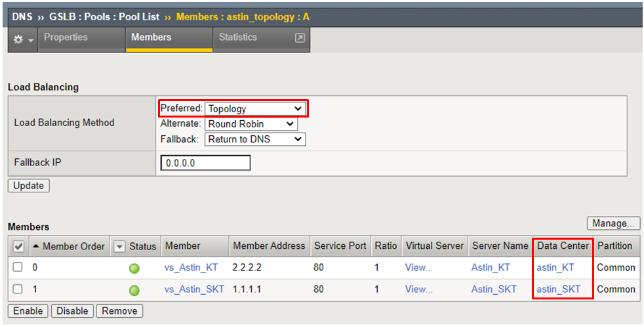
Task: Click Common partition in astin_SKT row
Action: coord(616,289)
